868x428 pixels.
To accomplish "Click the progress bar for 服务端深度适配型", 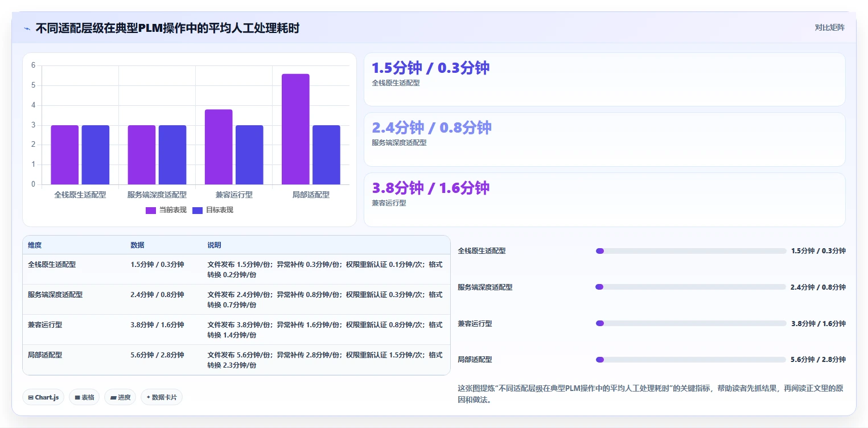I will (690, 287).
